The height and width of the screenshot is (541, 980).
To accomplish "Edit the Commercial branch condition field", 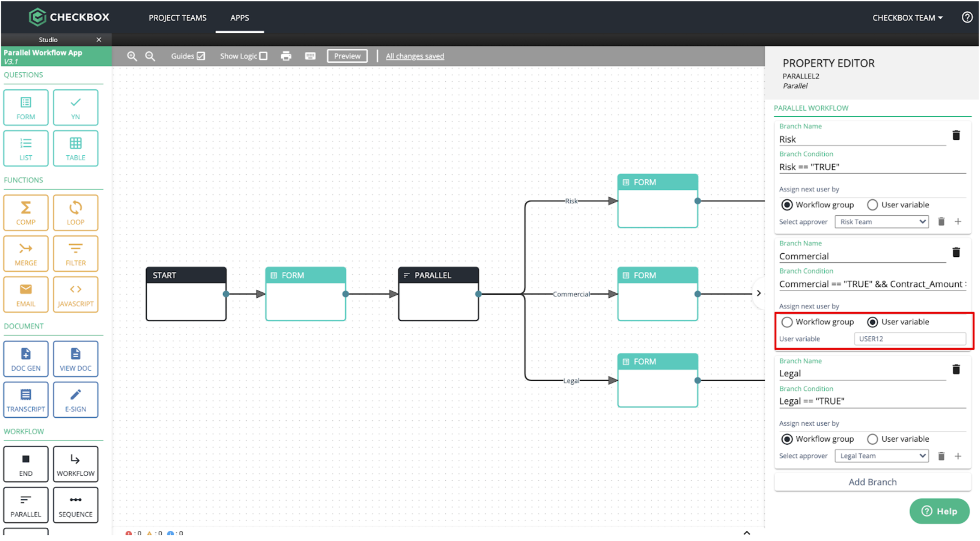I will 872,284.
